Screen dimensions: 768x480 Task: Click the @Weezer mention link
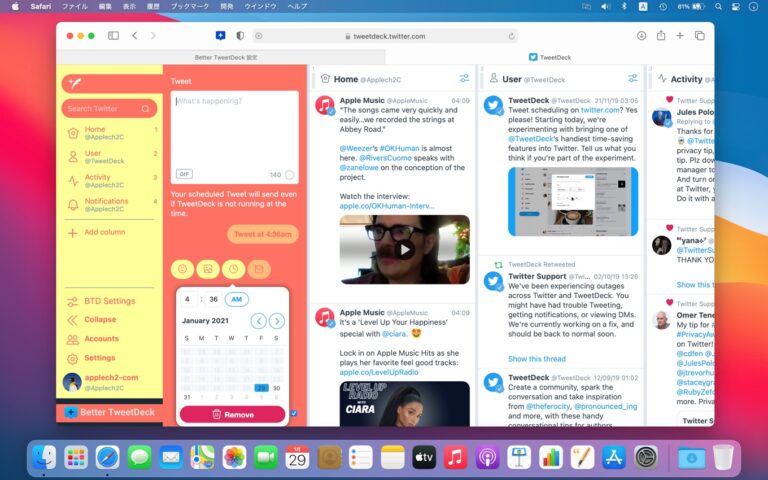[358, 148]
